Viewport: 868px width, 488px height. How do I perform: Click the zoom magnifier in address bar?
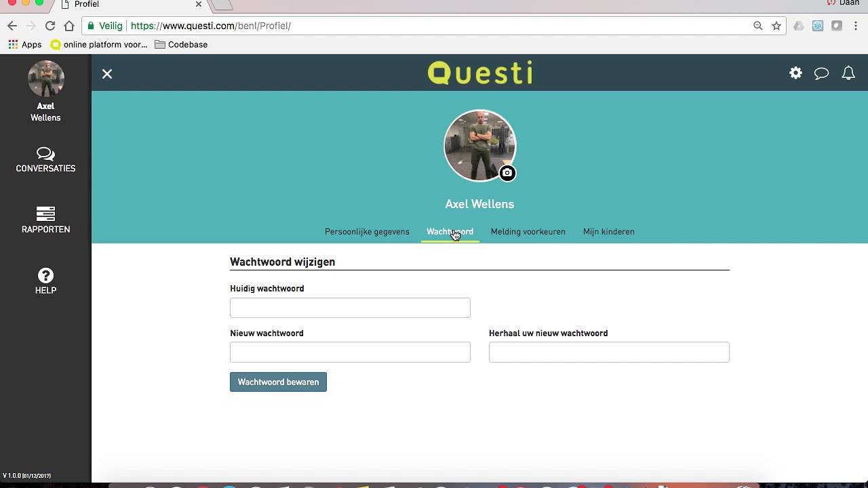pyautogui.click(x=757, y=26)
